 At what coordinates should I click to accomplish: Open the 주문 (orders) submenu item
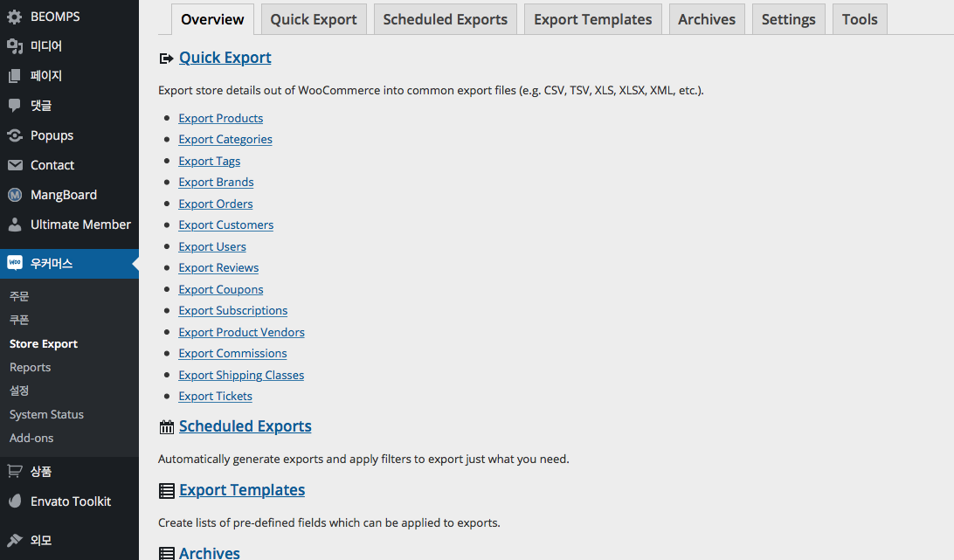click(19, 296)
